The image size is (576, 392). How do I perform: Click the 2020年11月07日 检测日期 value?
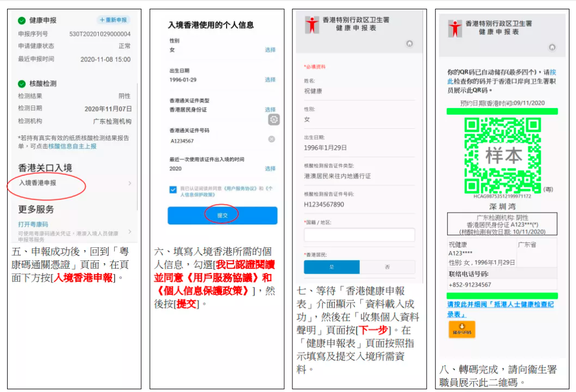(x=108, y=109)
